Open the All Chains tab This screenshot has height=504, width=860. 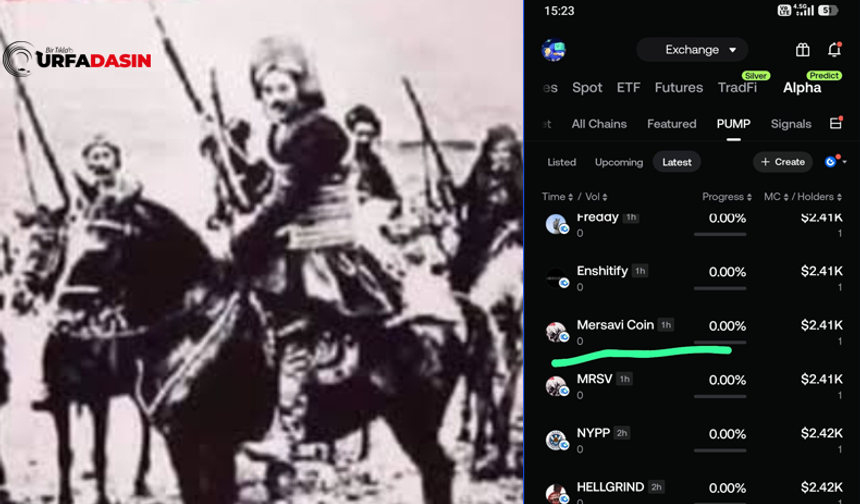pyautogui.click(x=599, y=124)
